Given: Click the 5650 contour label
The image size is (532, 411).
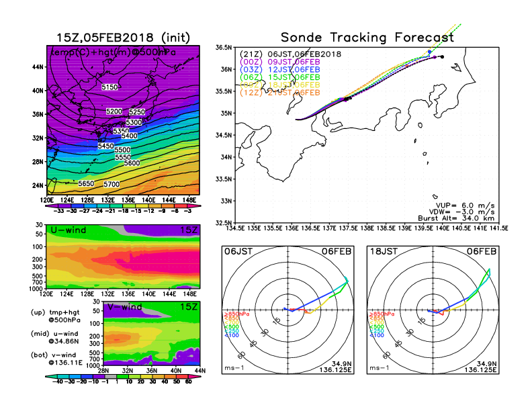Looking at the screenshot, I should click(86, 183).
